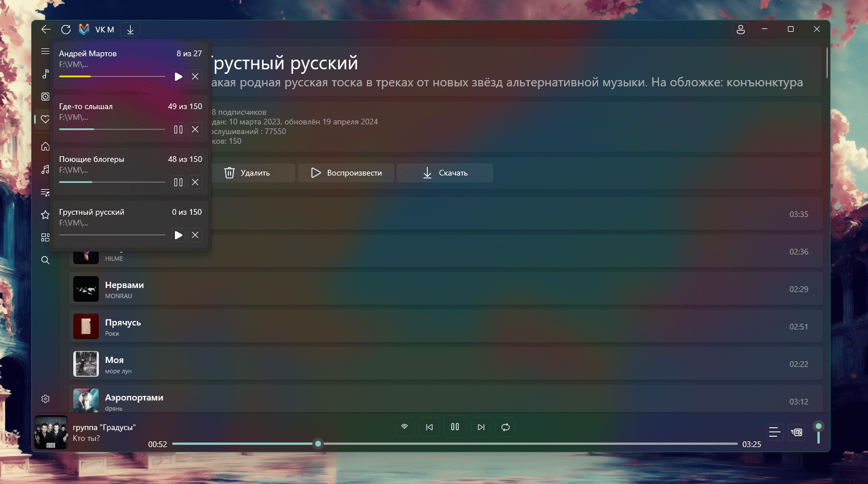Cancel the Грустный русский download
Screen dimensions: 868x484
point(195,235)
